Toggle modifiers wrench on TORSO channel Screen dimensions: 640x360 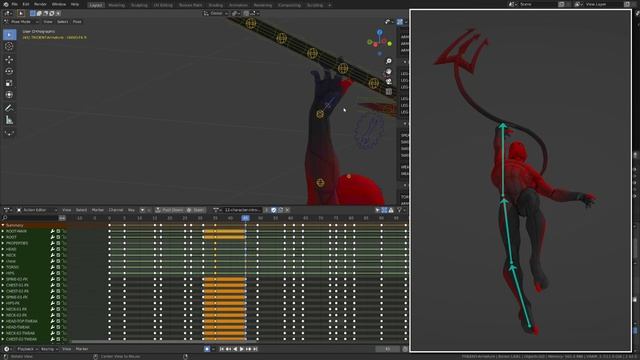tap(53, 267)
